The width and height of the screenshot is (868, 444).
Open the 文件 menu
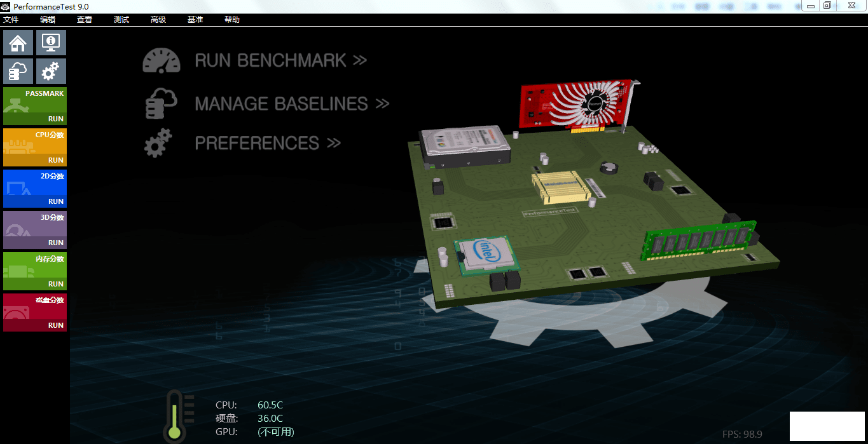coord(11,20)
